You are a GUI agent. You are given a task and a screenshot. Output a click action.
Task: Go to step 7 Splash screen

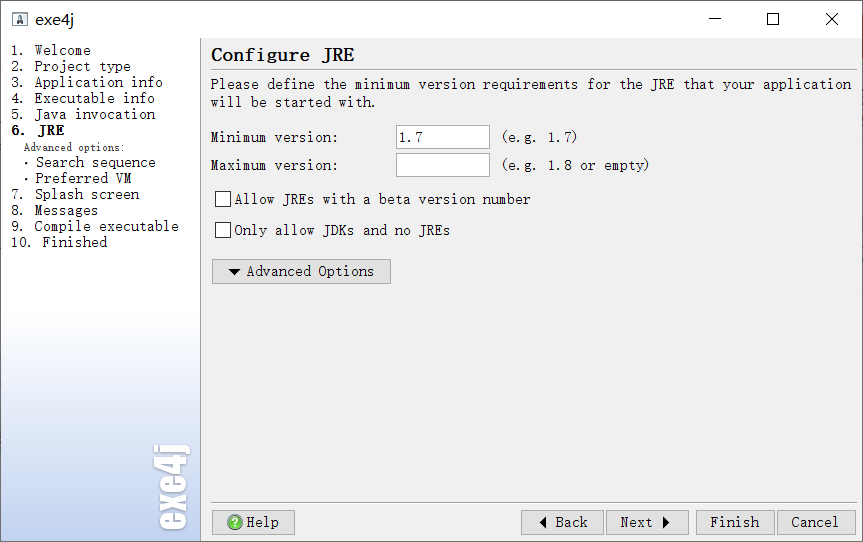tap(75, 194)
